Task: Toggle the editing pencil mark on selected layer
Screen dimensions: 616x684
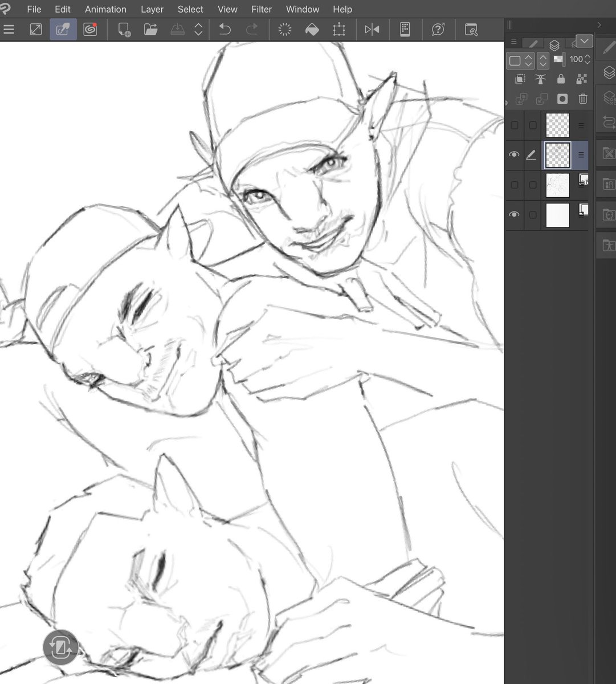Action: (531, 154)
